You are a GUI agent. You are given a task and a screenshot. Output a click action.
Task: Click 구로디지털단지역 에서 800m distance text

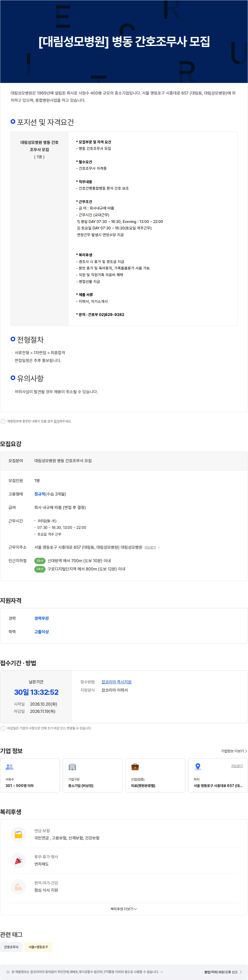[x=86, y=569]
